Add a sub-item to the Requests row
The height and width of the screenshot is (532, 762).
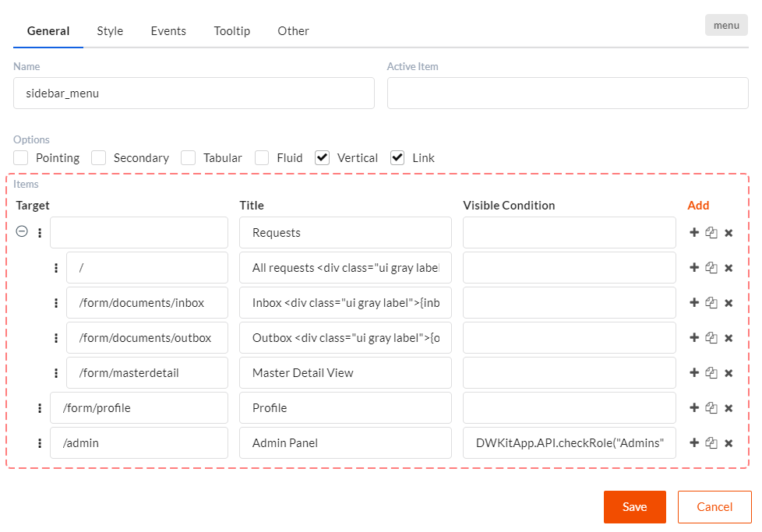click(x=694, y=233)
